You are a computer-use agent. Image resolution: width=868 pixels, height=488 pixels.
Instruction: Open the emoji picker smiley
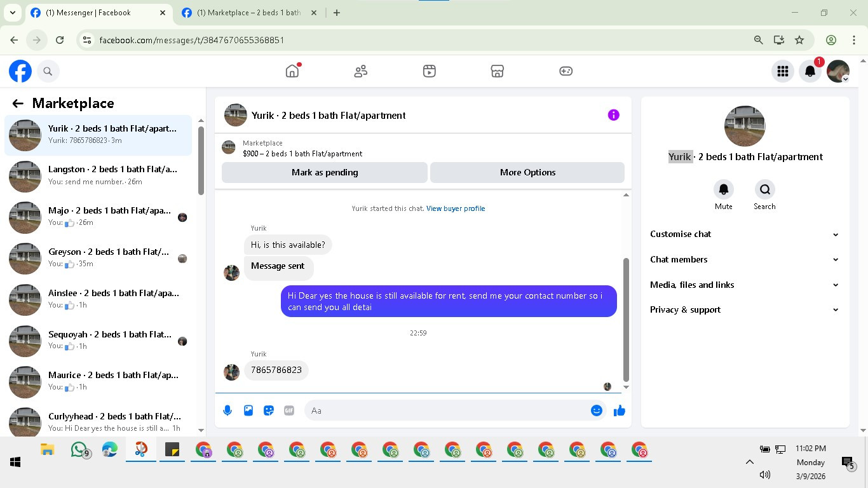point(596,410)
